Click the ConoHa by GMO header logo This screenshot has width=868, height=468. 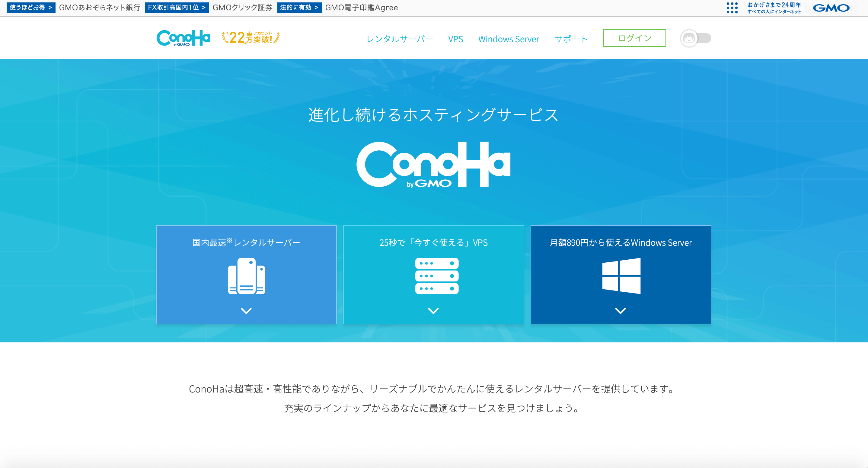pyautogui.click(x=183, y=38)
